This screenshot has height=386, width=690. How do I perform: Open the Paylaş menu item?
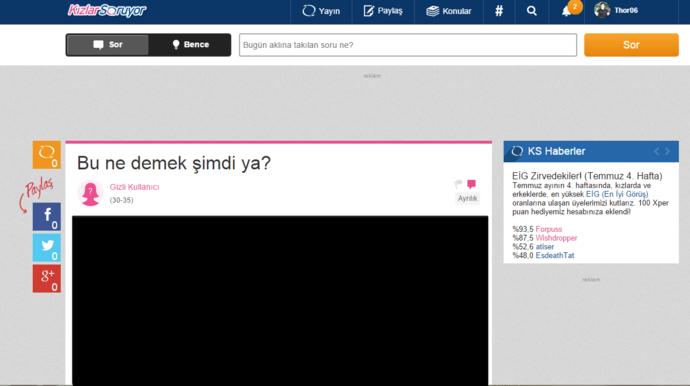pyautogui.click(x=383, y=11)
